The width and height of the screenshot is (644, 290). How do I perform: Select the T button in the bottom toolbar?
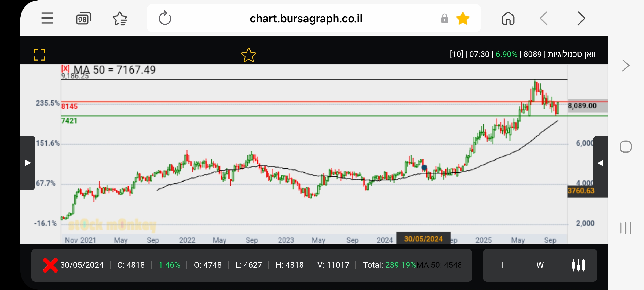coord(502,265)
